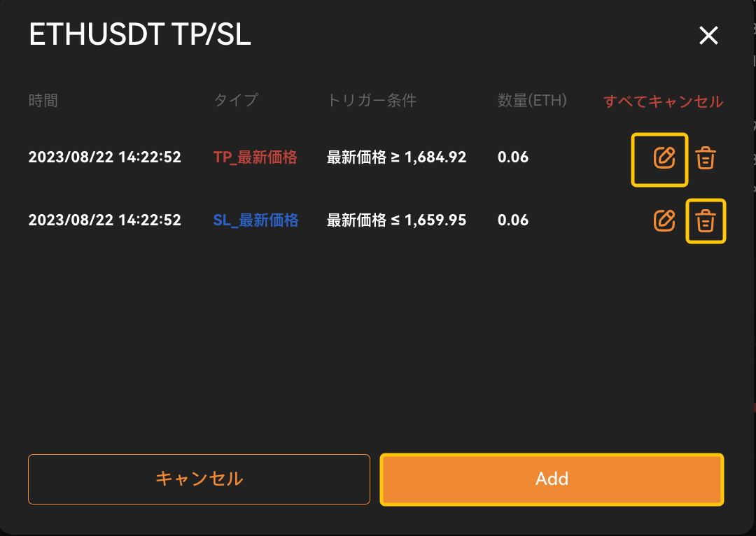Click the 数量(ETH) column header
The image size is (756, 536).
[532, 100]
